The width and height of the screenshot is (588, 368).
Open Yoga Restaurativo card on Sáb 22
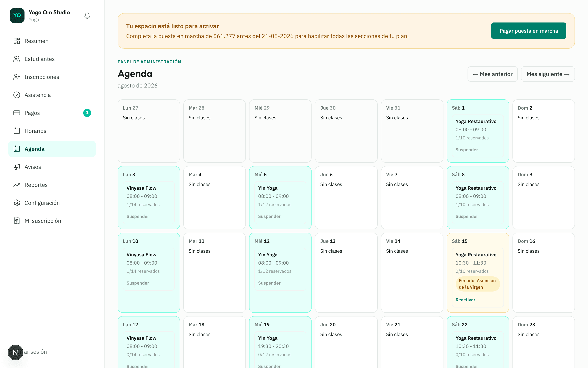pos(478,350)
